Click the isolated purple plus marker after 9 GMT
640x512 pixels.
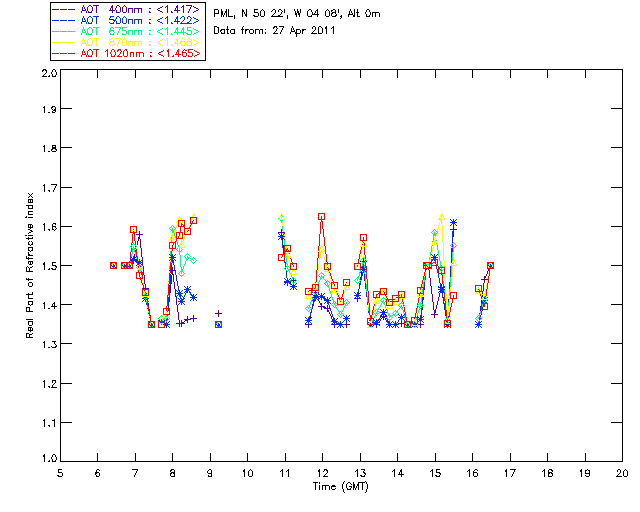pyautogui.click(x=218, y=314)
